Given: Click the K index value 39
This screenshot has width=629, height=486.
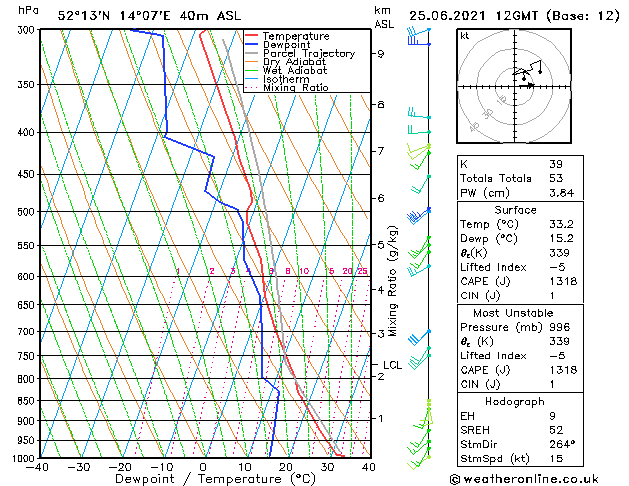Looking at the screenshot, I should pyautogui.click(x=556, y=164).
